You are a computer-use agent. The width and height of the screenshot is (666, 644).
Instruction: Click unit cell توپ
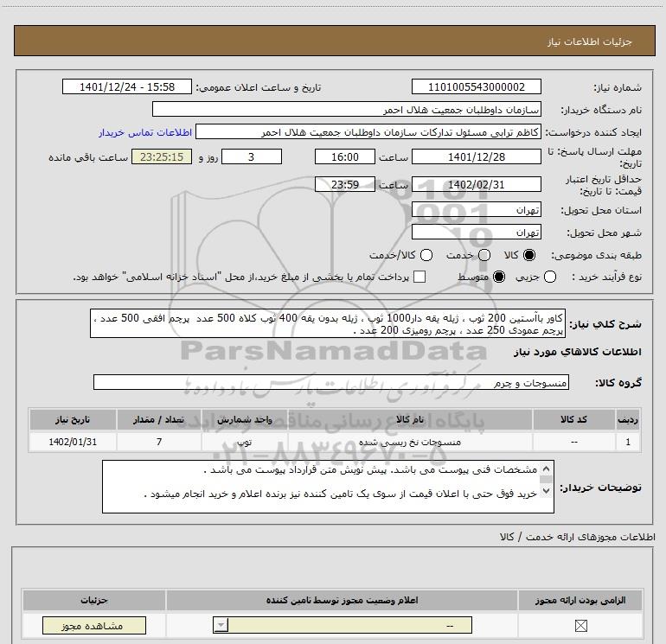(x=245, y=442)
